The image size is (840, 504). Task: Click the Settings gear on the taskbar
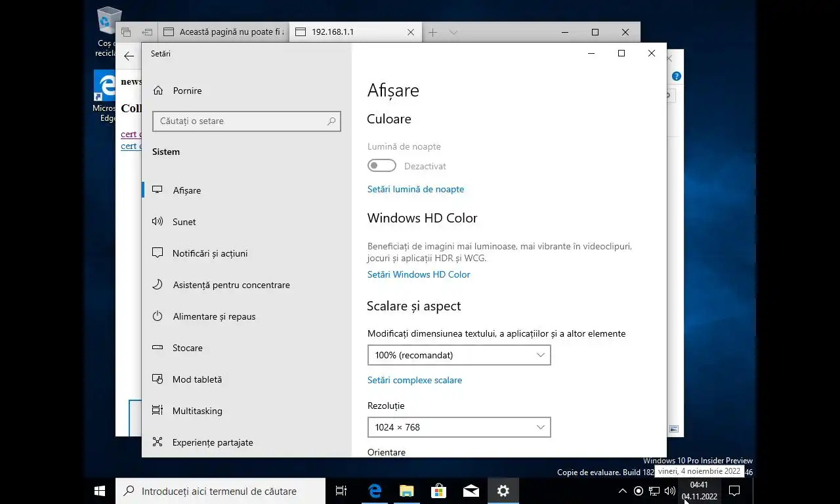[503, 491]
